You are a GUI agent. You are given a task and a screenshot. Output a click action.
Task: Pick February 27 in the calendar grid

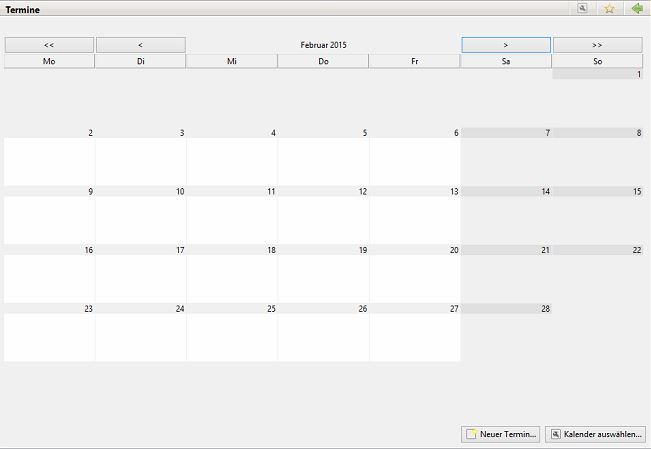pos(415,335)
